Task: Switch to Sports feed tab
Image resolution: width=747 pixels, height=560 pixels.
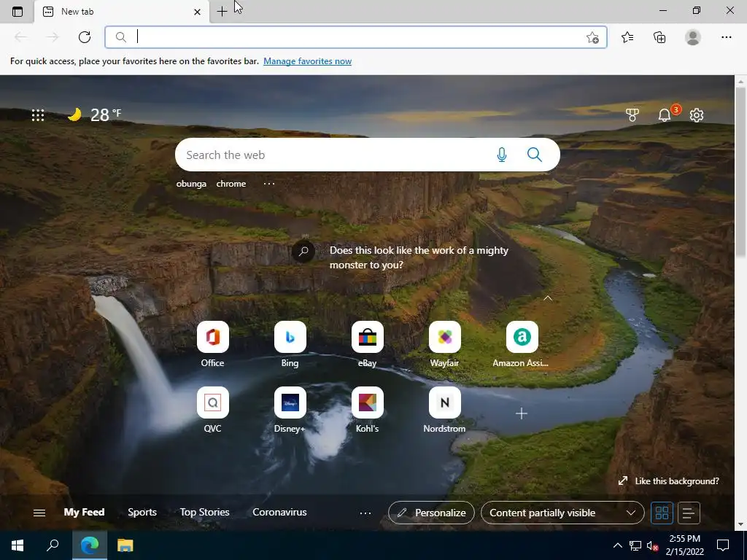Action: [x=142, y=513]
